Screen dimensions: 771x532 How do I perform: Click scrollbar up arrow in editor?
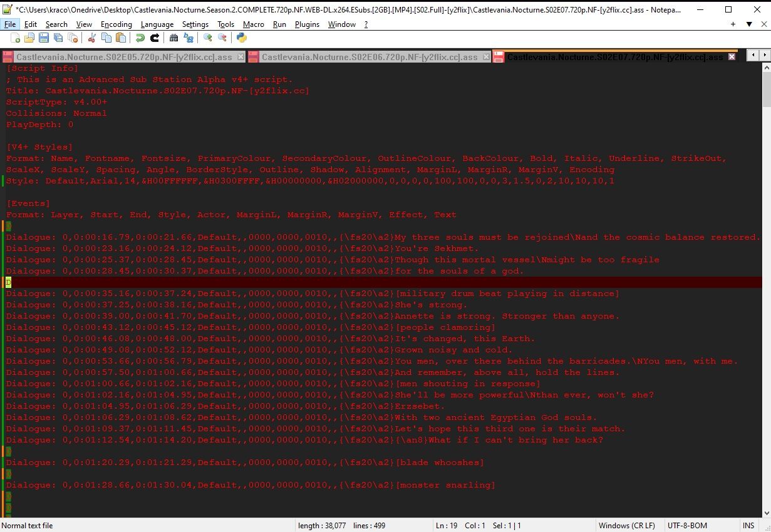(x=765, y=68)
